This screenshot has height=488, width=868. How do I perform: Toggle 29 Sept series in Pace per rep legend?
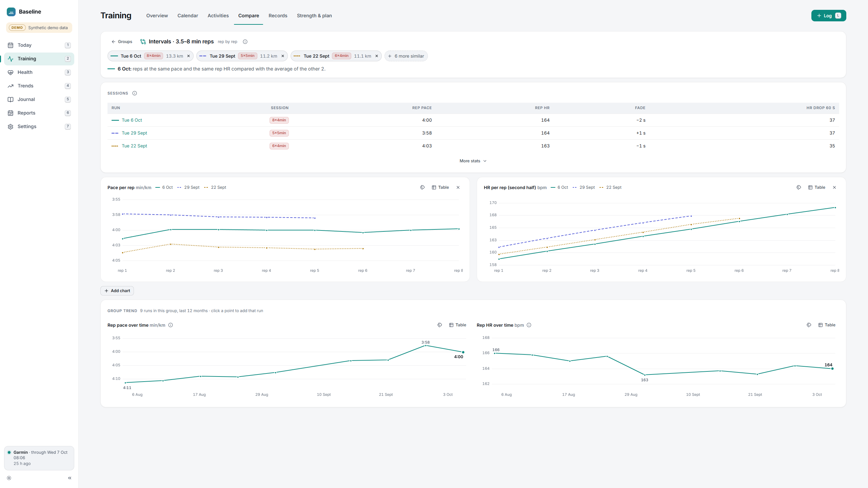pos(189,187)
